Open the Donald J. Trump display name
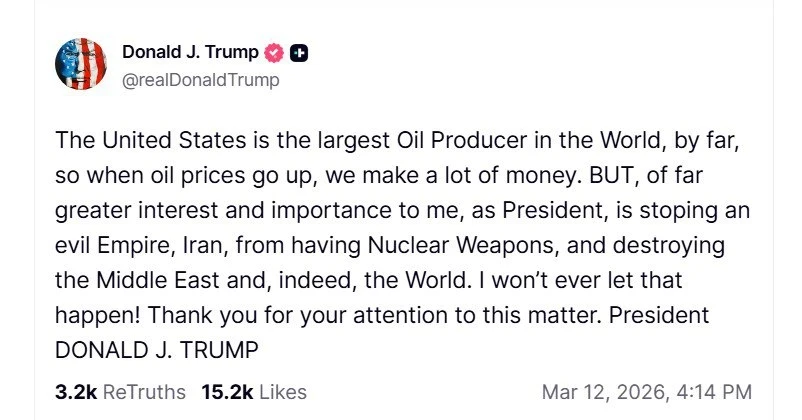The height and width of the screenshot is (420, 802). click(189, 52)
